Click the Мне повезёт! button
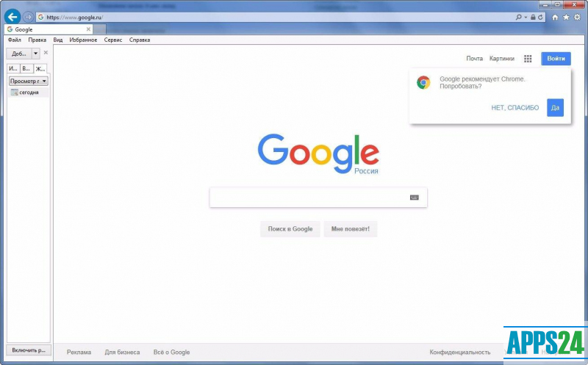 pos(351,229)
